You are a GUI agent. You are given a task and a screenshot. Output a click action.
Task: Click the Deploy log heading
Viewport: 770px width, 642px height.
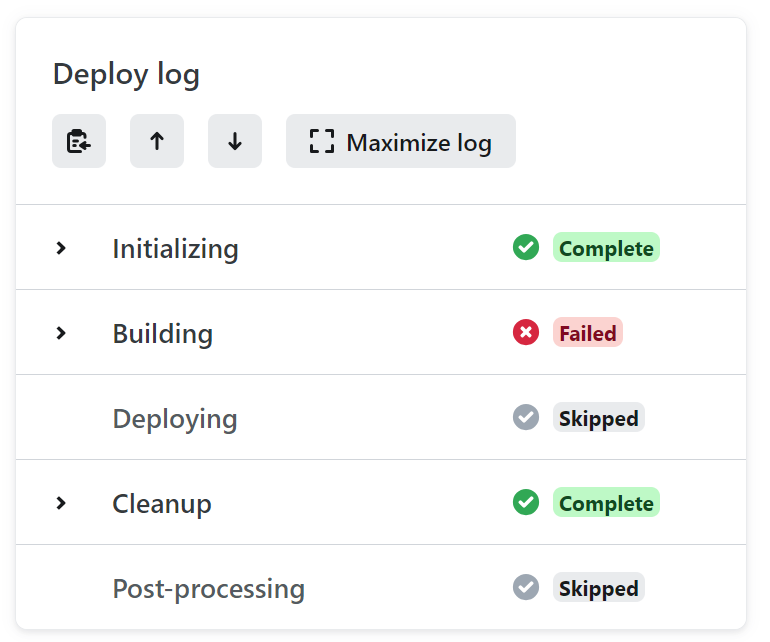126,75
